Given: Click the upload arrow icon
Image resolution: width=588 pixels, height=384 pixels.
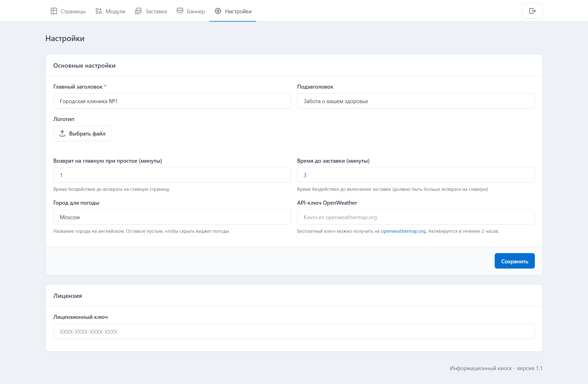Looking at the screenshot, I should coord(62,133).
